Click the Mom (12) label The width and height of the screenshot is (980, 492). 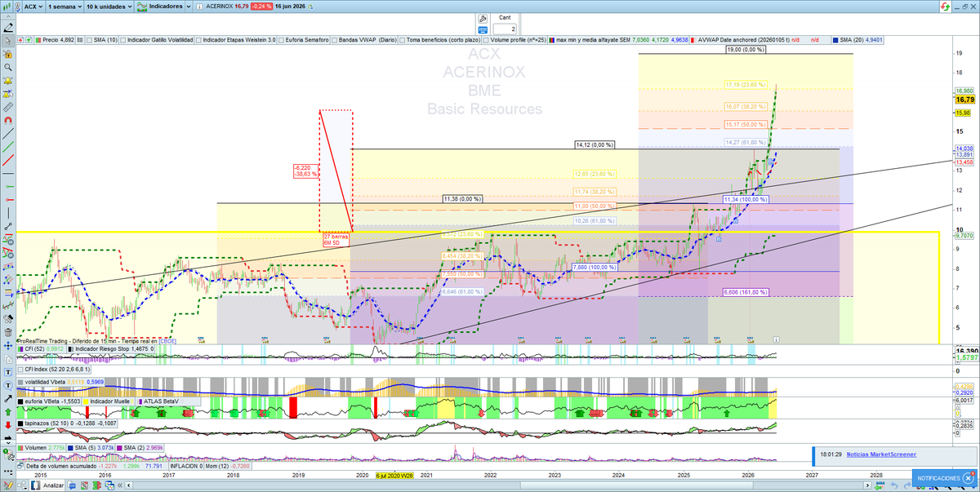tap(217, 466)
